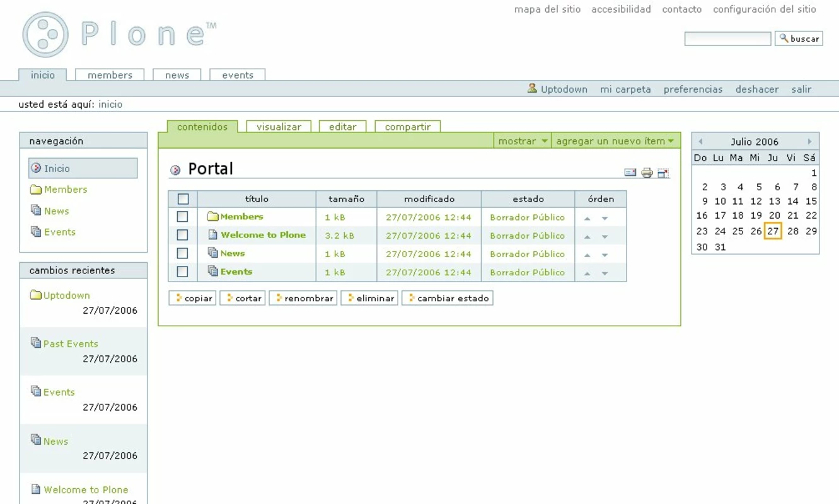
Task: Click Uptodown folder icon in recent changes
Action: 36,295
